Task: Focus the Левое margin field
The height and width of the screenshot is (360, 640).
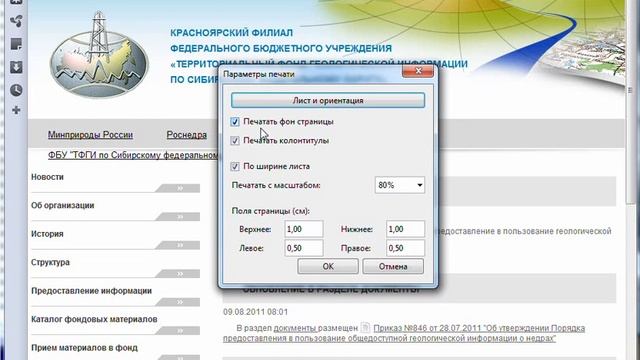Action: tap(304, 248)
